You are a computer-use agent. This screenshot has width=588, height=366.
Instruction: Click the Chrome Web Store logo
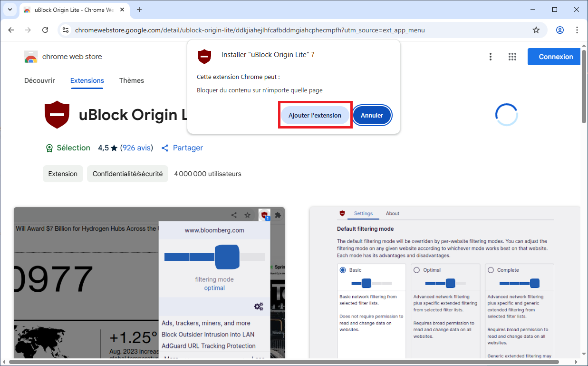(31, 57)
